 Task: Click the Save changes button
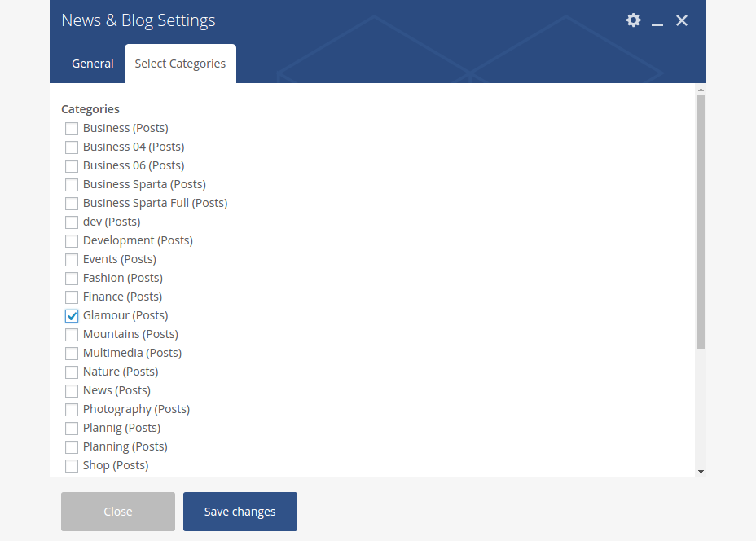[x=240, y=512]
